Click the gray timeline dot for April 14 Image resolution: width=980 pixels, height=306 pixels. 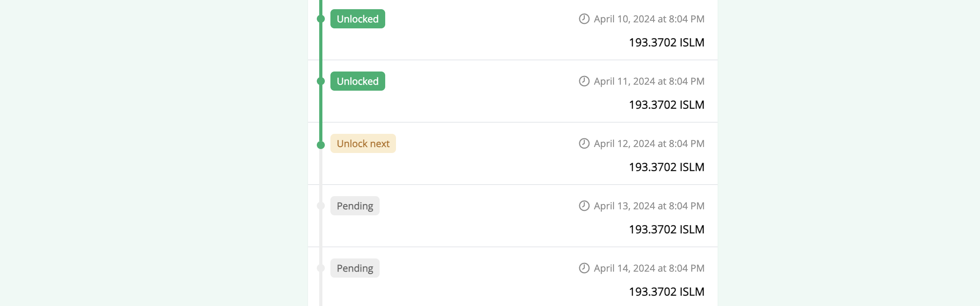(321, 268)
